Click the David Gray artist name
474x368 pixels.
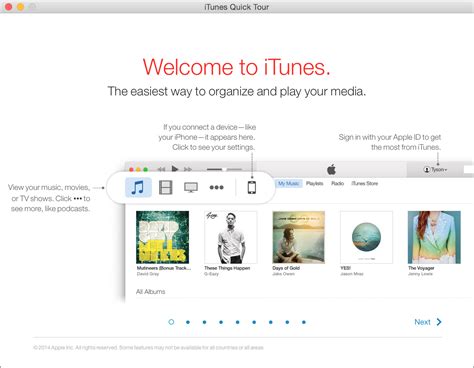click(x=148, y=274)
